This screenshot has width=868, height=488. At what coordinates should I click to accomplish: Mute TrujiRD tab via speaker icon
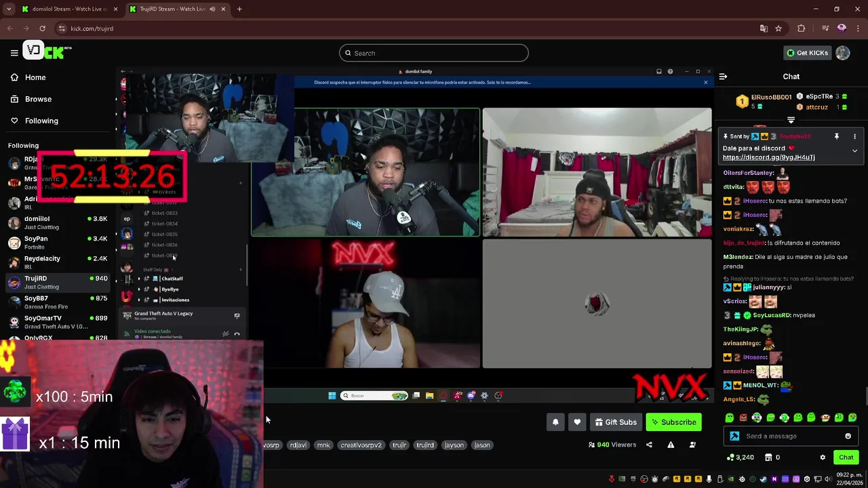212,9
